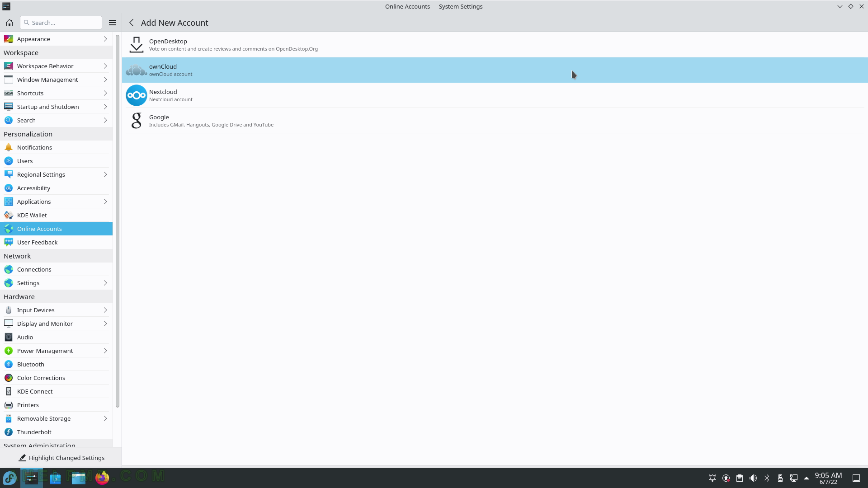This screenshot has height=488, width=868.
Task: Open the Input Devices category
Action: (56, 310)
